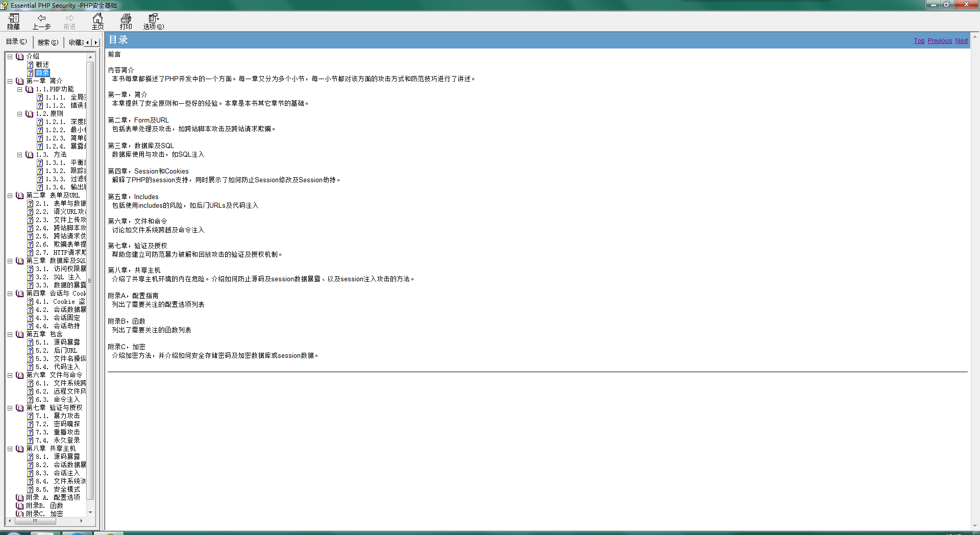The image size is (980, 535).
Task: Click the book icon for 第八章 共享主机
Action: [x=20, y=449]
